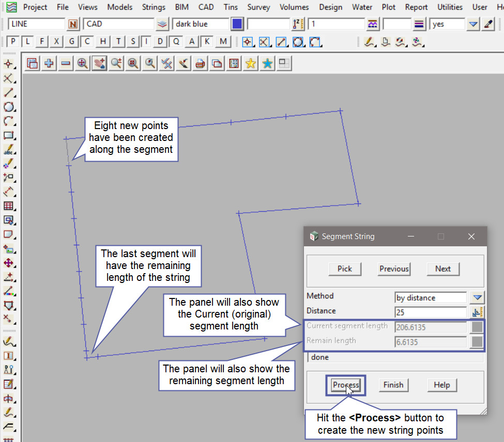The width and height of the screenshot is (504, 442).
Task: Expand the Method dropdown in Segment String
Action: point(478,297)
